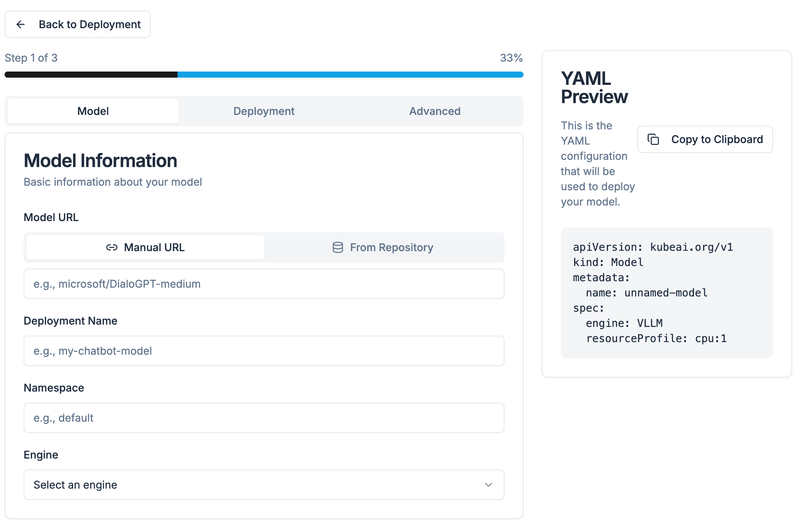The height and width of the screenshot is (532, 799).
Task: Click into the Namespace input field
Action: click(264, 418)
